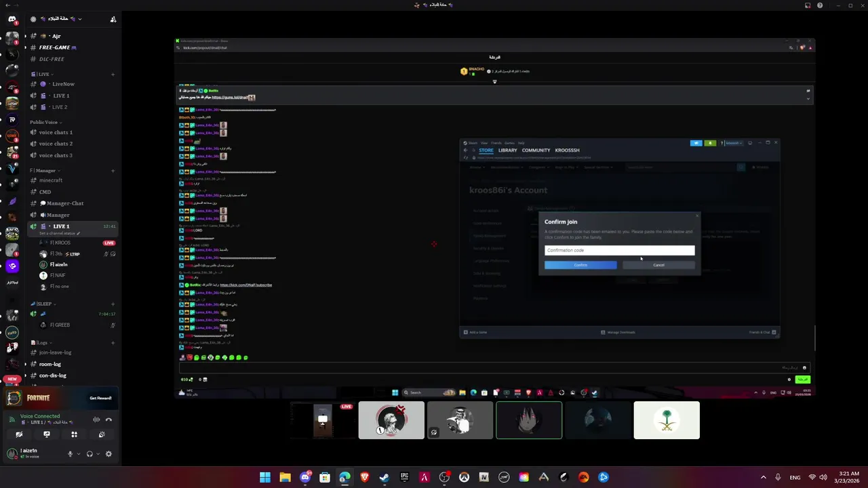Toggle screen share in voice panel

click(x=47, y=434)
